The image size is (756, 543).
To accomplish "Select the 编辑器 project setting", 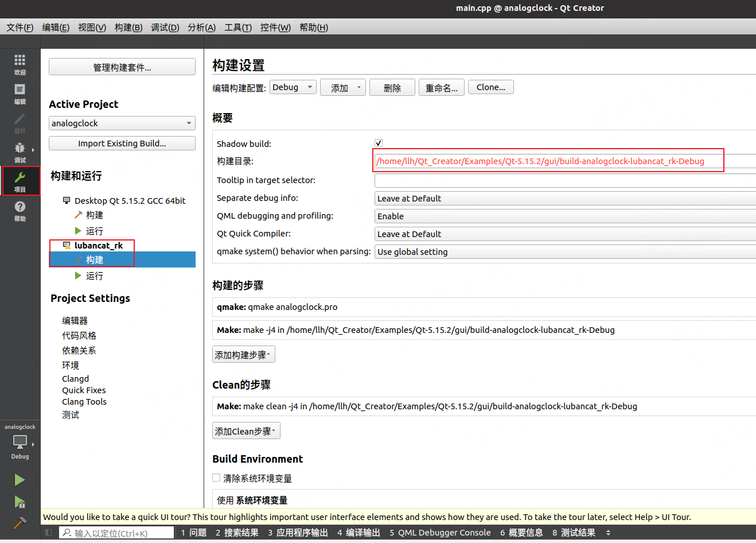I will pos(75,320).
